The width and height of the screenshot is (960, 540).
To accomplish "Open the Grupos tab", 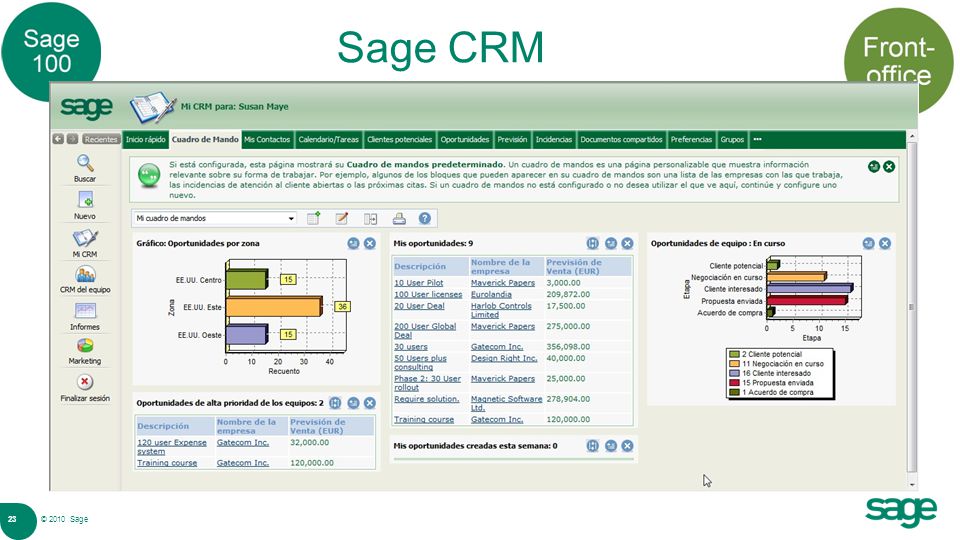I will click(732, 140).
